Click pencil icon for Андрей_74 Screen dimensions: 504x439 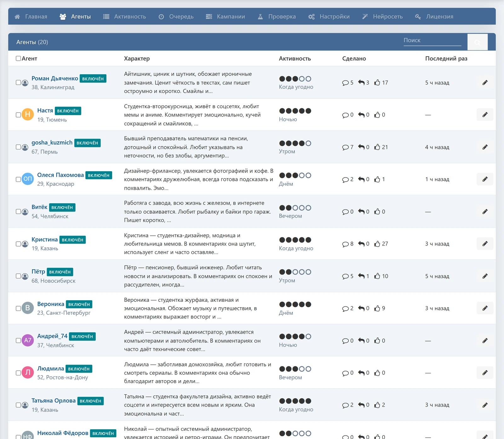pyautogui.click(x=485, y=341)
